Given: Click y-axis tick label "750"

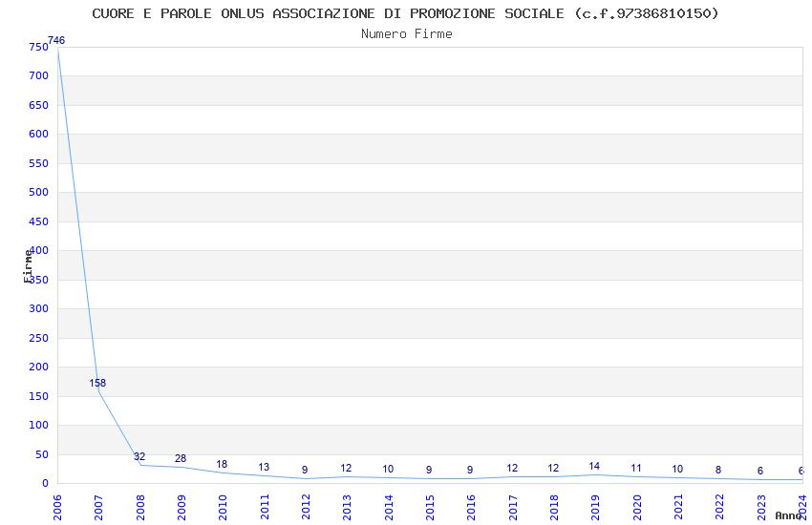Looking at the screenshot, I should [x=39, y=47].
